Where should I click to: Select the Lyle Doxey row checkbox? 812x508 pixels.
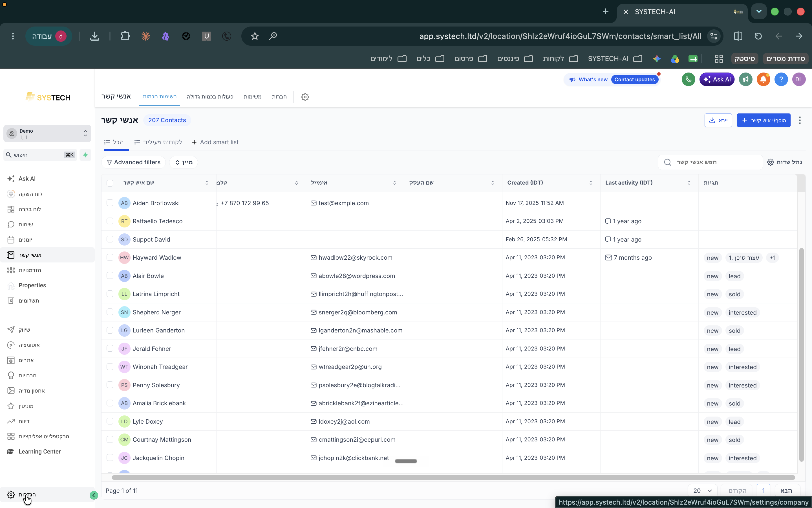tap(110, 421)
